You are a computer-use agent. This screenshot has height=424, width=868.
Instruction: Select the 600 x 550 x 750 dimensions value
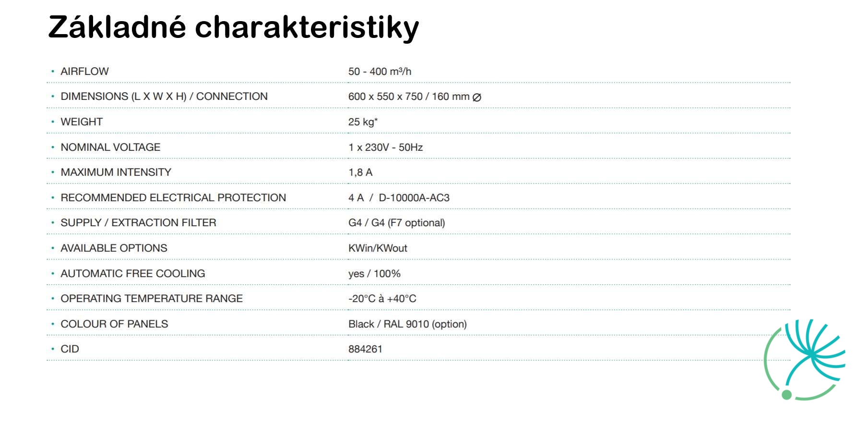coord(385,97)
